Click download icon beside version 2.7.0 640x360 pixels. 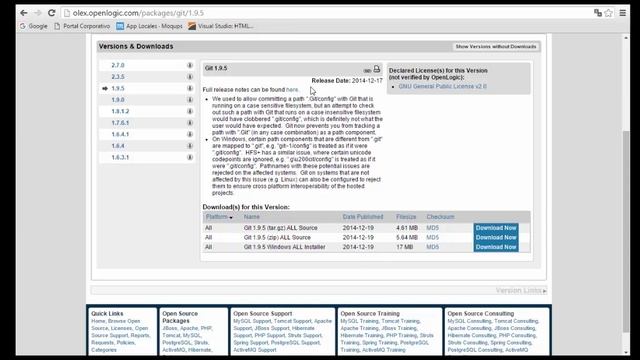(x=190, y=65)
